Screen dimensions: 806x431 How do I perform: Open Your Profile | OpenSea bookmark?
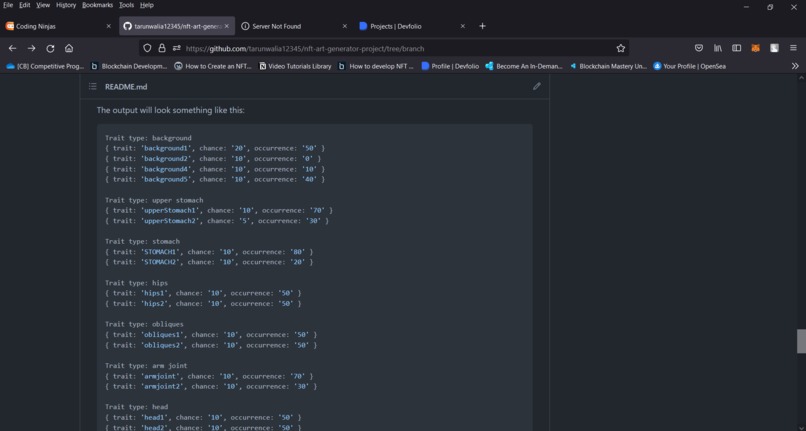point(689,66)
